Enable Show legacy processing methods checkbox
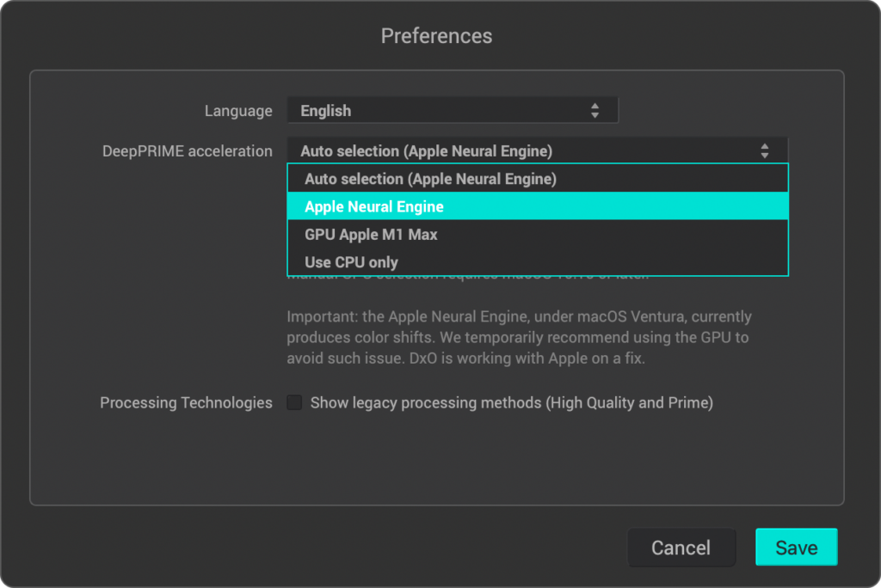The width and height of the screenshot is (881, 588). tap(294, 402)
